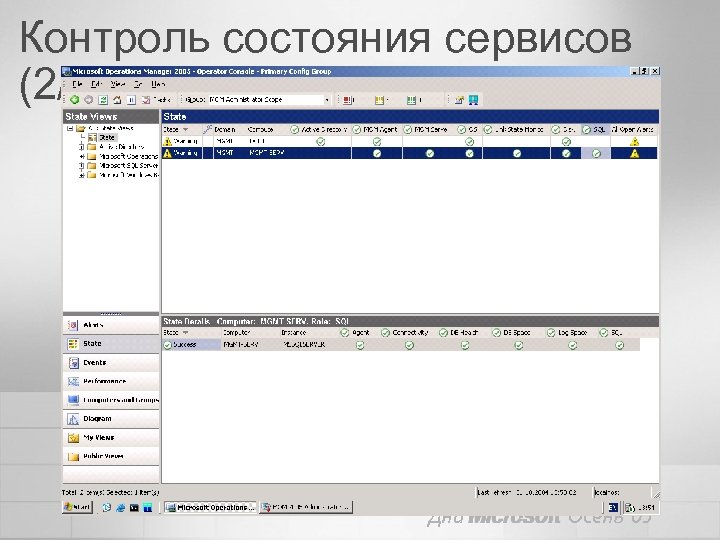Screen dimensions: 720x540
Task: Open the View menu
Action: click(118, 84)
